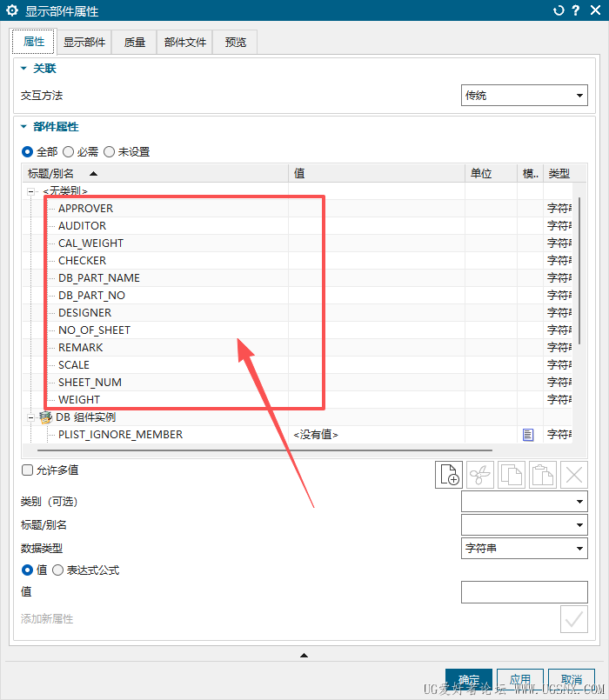Open the 交互方法 dropdown showing 传统
Viewport: 609px width, 700px height.
click(x=524, y=95)
